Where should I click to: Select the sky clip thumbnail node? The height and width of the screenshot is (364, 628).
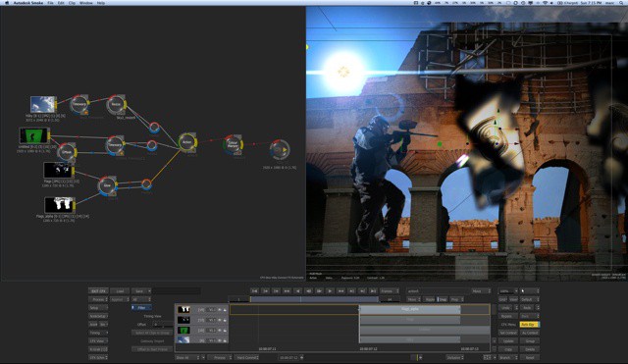43,105
